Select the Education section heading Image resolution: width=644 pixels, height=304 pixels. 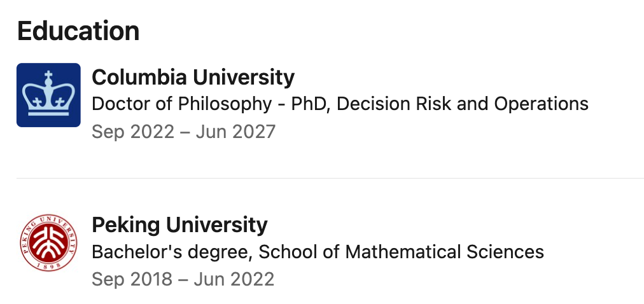coord(78,31)
